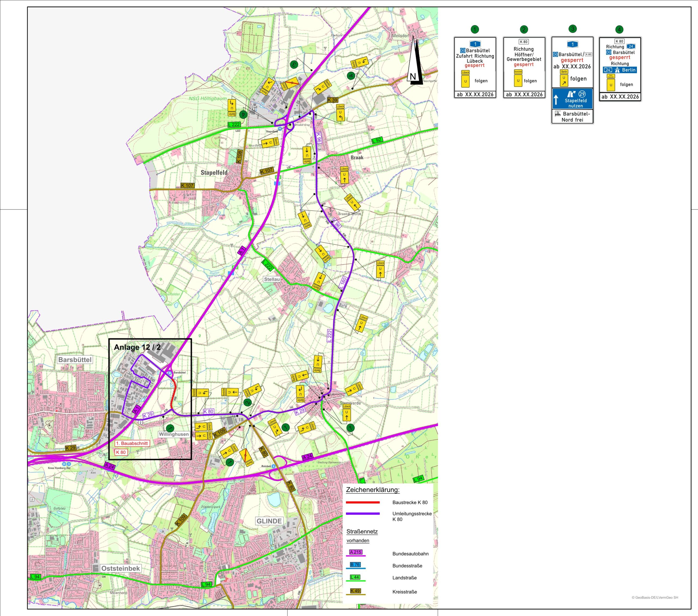Click the Barsbüttel-Nord frei sub-sign
698x616 pixels.
pyautogui.click(x=572, y=117)
